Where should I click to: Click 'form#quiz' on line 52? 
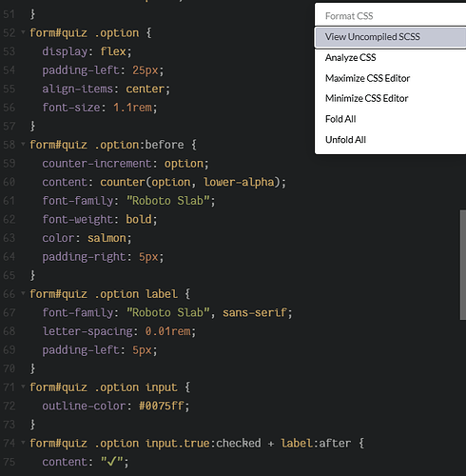[58, 32]
